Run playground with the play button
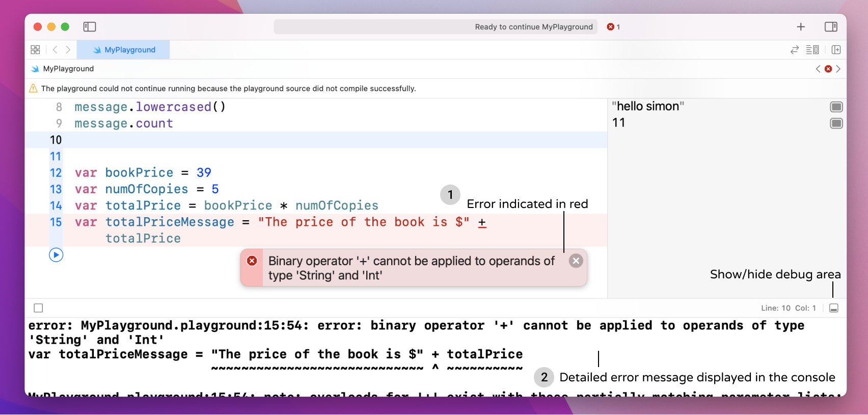Image resolution: width=868 pixels, height=415 pixels. [x=56, y=255]
